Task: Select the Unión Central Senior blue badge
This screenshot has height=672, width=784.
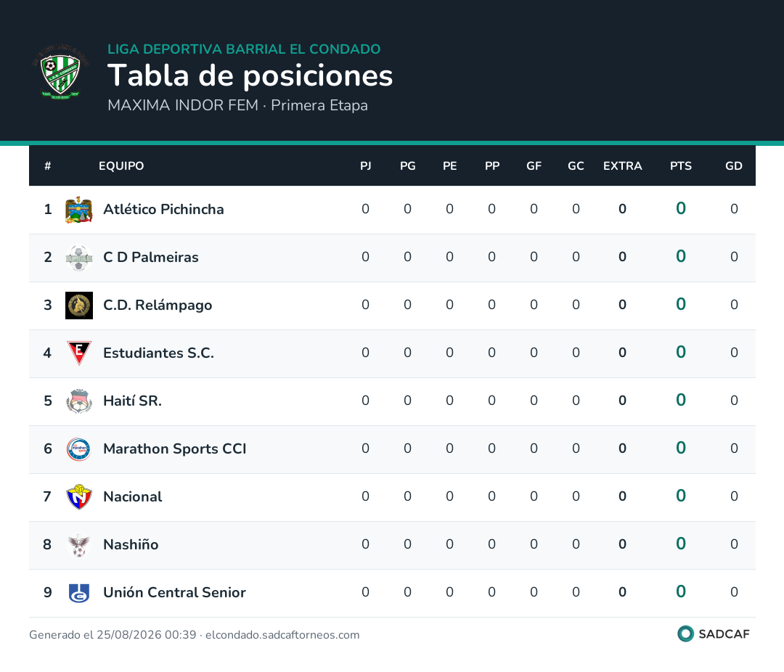Action: [79, 593]
